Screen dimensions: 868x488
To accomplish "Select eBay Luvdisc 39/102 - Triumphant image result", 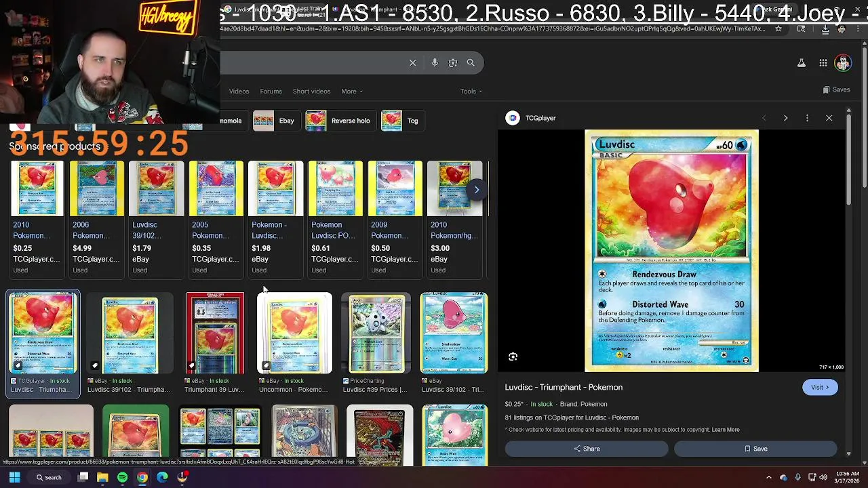I will pyautogui.click(x=129, y=344).
